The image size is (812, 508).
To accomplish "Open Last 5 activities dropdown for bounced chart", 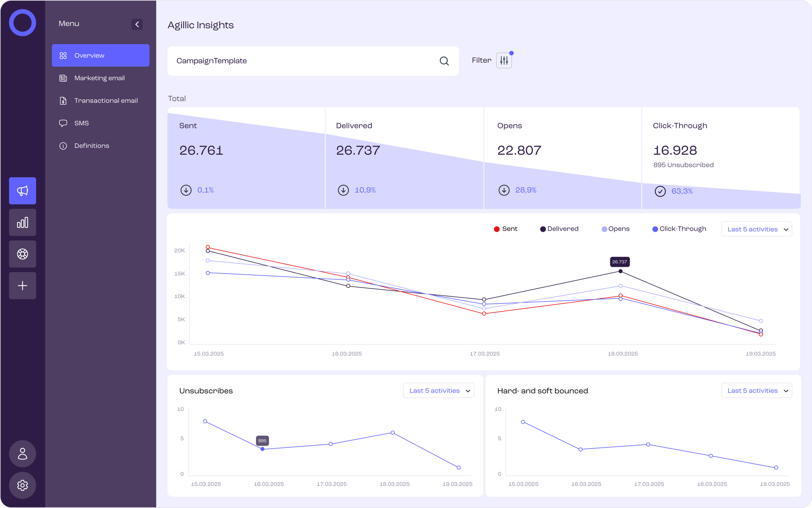I will coord(756,390).
